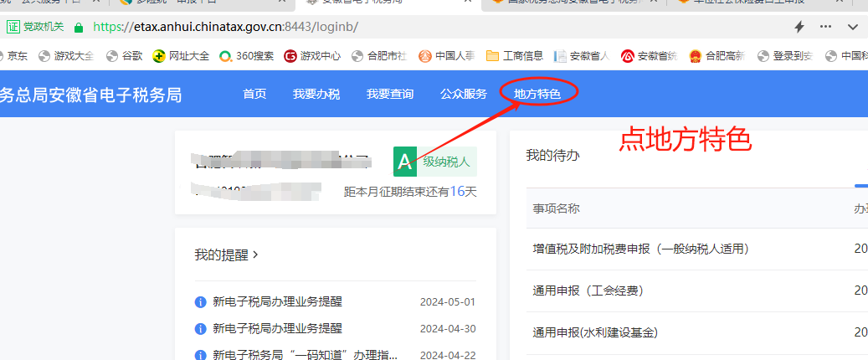Click the 距本月征期结束还有16天 text
868x360 pixels.
pos(410,192)
